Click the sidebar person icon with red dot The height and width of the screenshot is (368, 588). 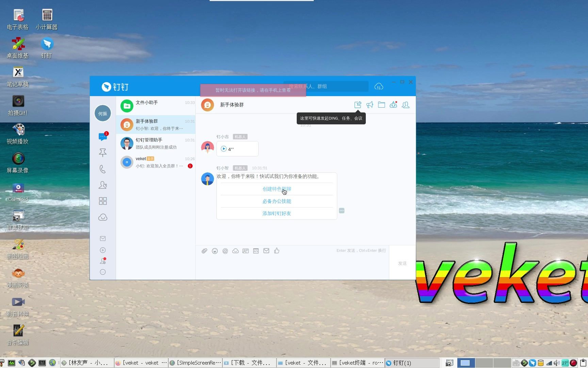pyautogui.click(x=103, y=261)
